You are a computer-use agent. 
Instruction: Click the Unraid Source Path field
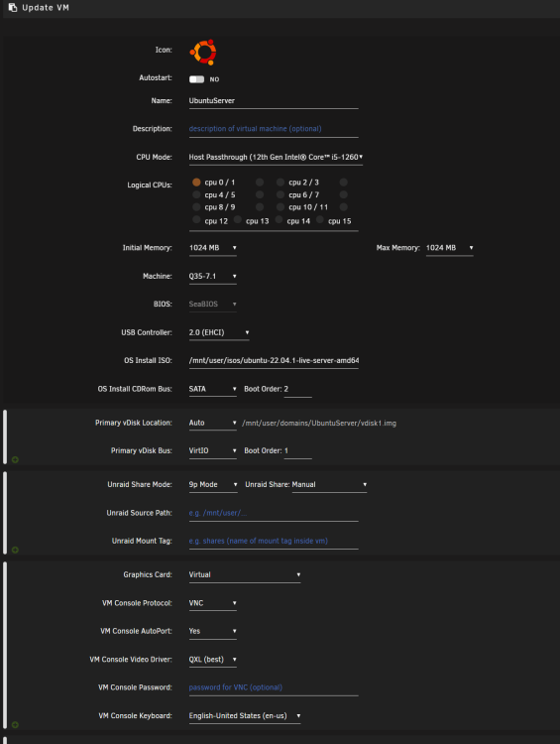pyautogui.click(x=274, y=513)
